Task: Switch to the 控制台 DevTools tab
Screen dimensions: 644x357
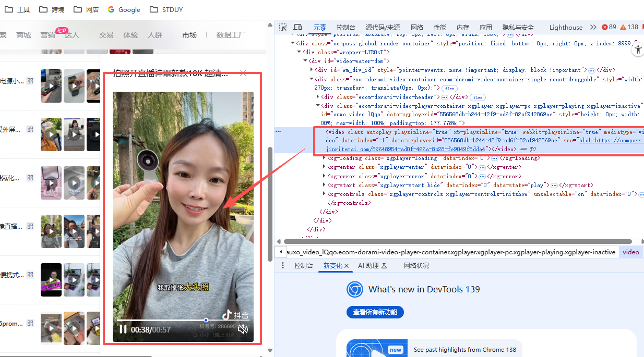Action: click(346, 27)
